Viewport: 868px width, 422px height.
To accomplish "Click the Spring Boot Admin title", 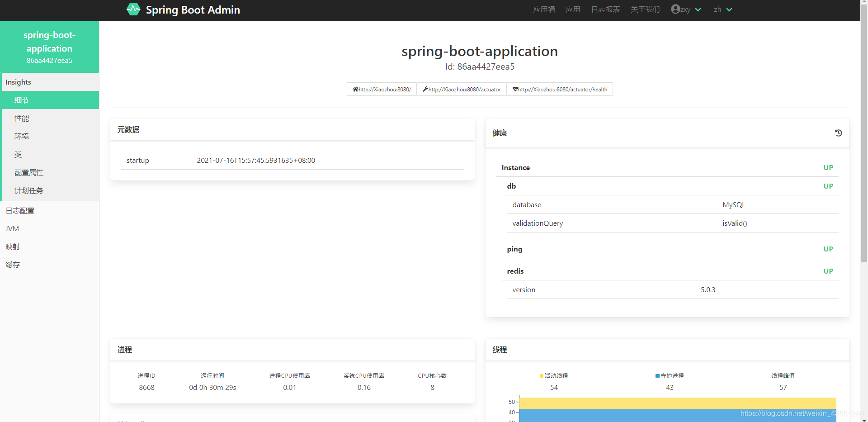I will 193,9.
